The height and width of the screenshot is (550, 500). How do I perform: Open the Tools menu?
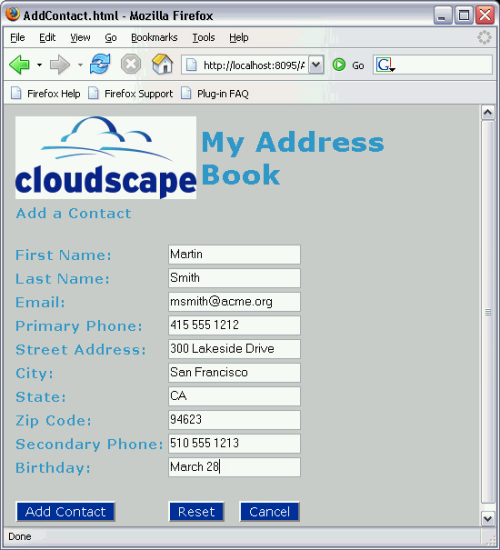[x=204, y=37]
